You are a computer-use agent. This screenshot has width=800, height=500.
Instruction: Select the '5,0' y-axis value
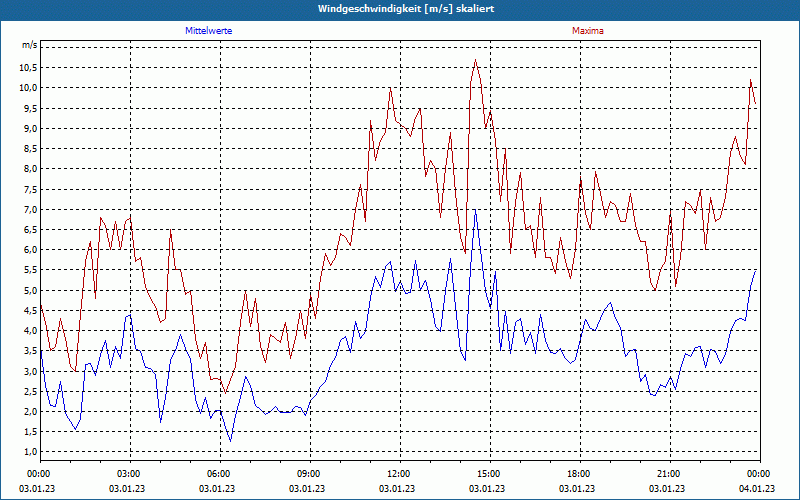pos(31,290)
